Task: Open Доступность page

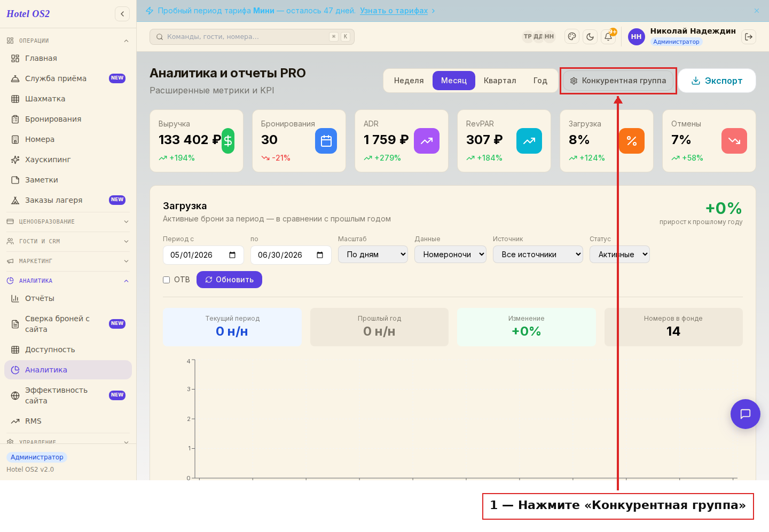Action: [x=68, y=350]
